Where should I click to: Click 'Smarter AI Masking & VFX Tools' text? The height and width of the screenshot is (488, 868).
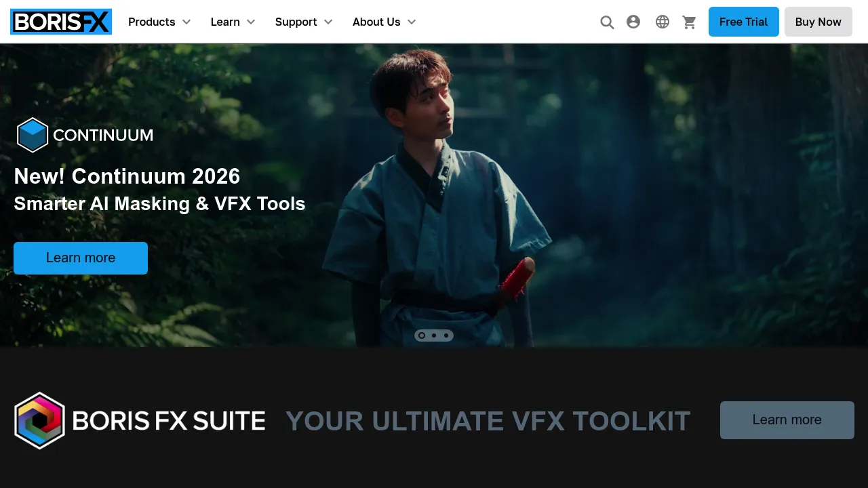click(159, 203)
